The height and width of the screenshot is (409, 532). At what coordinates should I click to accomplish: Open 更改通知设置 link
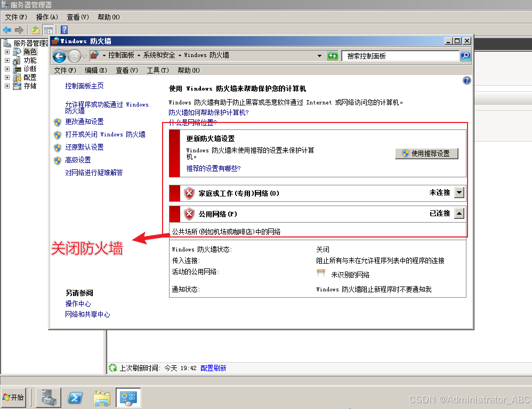pos(84,121)
